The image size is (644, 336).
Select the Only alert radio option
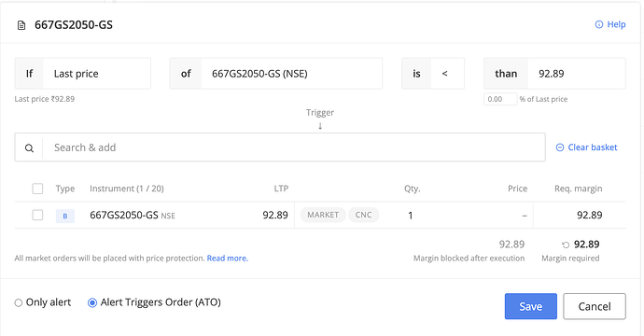pyautogui.click(x=18, y=303)
